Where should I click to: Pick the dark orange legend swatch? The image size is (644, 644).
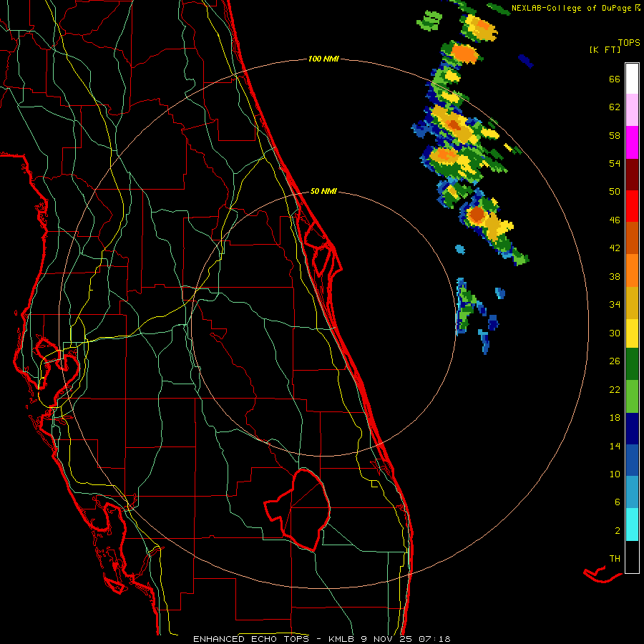pyautogui.click(x=632, y=238)
